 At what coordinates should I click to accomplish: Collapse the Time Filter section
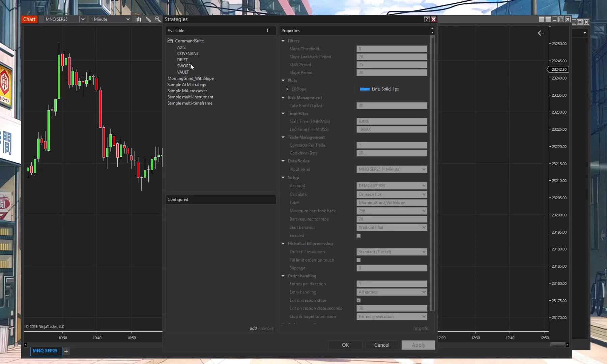(283, 114)
